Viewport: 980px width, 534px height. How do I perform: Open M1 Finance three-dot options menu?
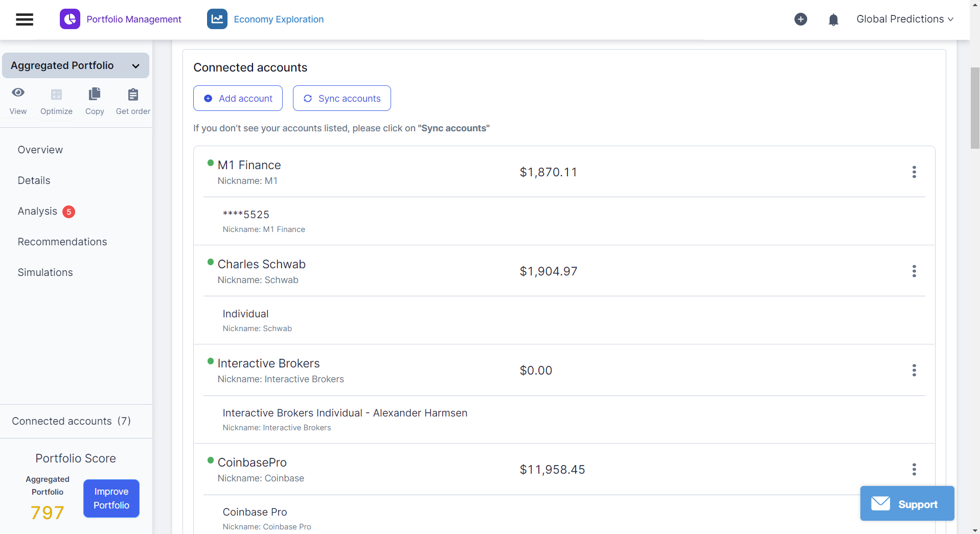(x=914, y=172)
